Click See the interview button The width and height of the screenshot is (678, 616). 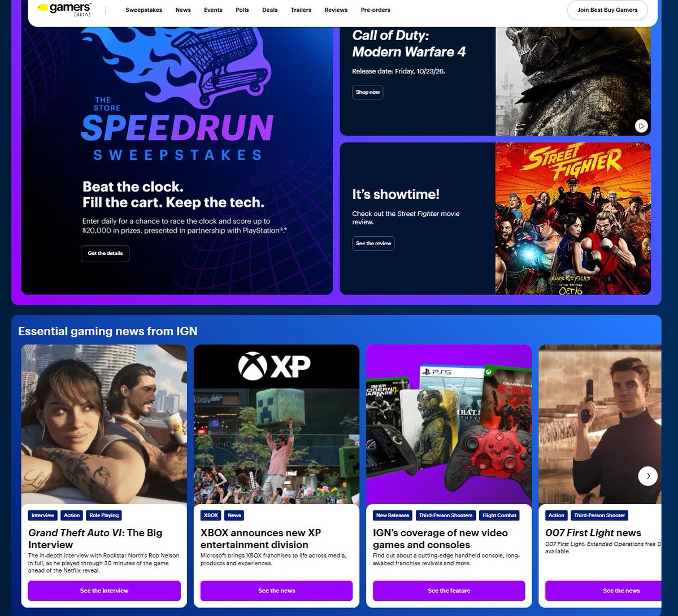105,591
